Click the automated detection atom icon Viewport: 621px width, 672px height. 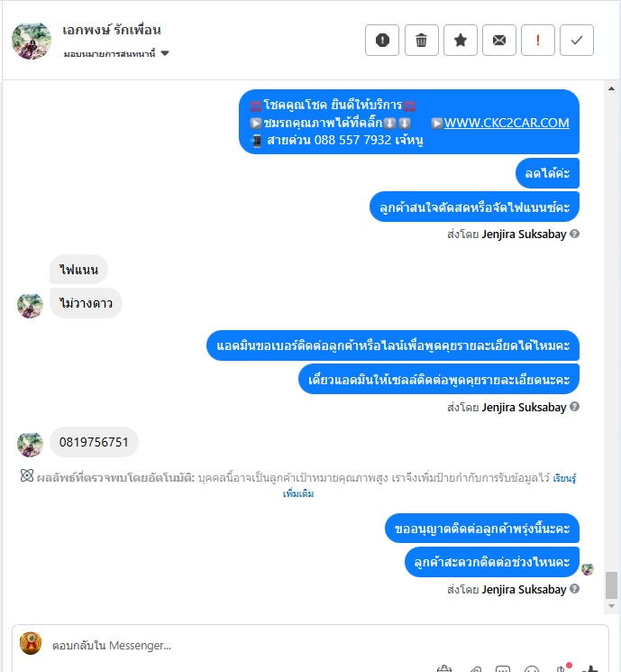[x=26, y=475]
